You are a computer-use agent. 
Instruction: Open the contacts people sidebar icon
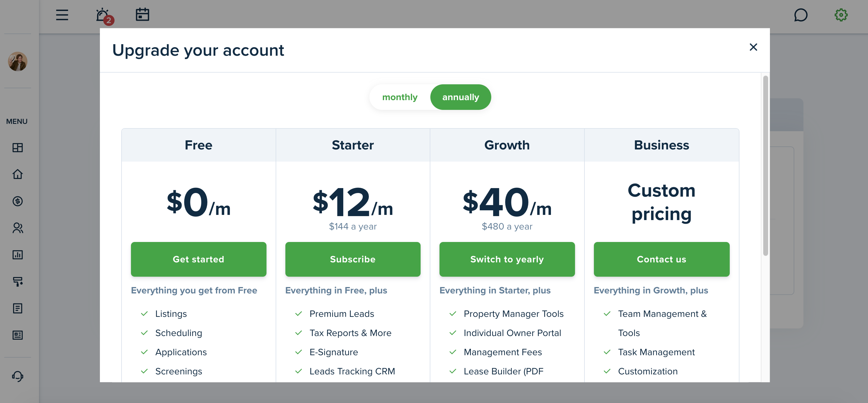point(18,228)
